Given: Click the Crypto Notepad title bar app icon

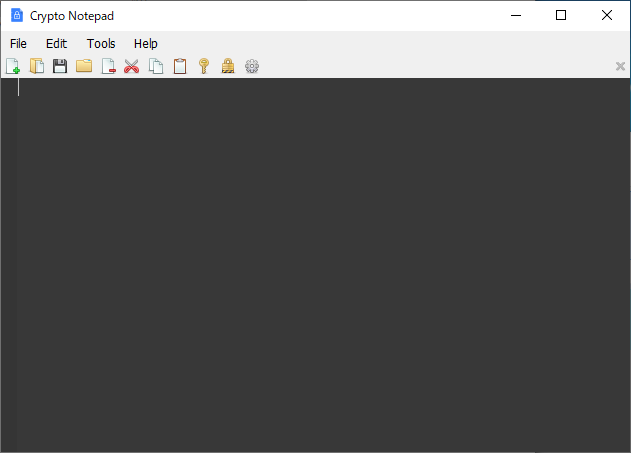Looking at the screenshot, I should pyautogui.click(x=16, y=15).
